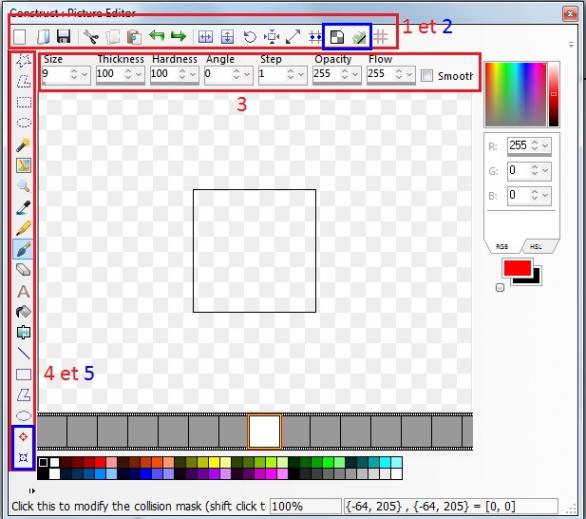Select the ellipse shape tool
Viewport: 586px width, 519px height.
pos(24,415)
